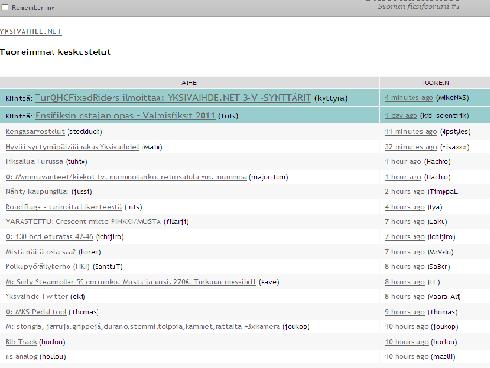Click the author name (ekt) beside Yksivaihde Twitter
This screenshot has width=490, height=368.
(78, 297)
